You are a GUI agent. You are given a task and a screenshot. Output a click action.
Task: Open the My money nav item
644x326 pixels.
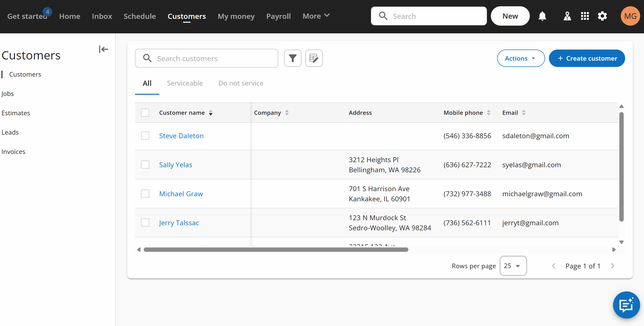click(x=236, y=16)
